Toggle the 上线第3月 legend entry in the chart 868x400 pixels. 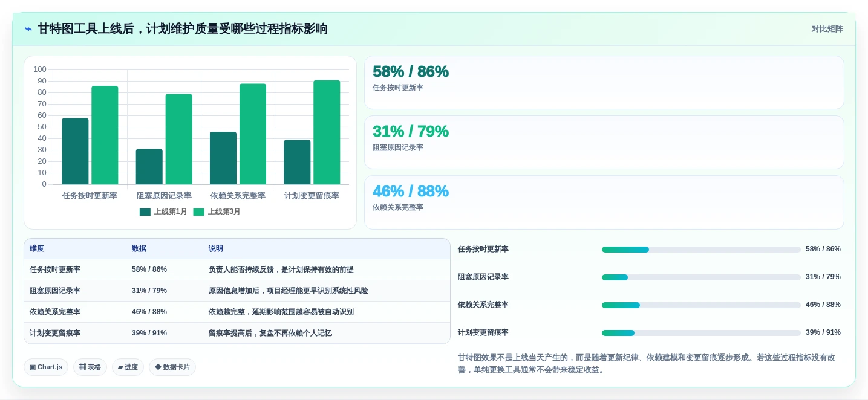[217, 211]
